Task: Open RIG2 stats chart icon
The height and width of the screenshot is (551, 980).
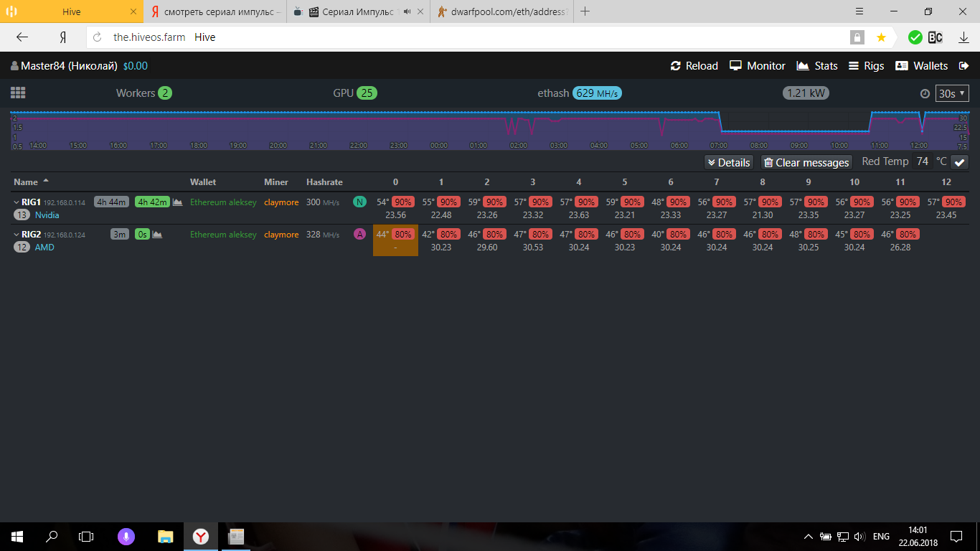Action: coord(157,235)
